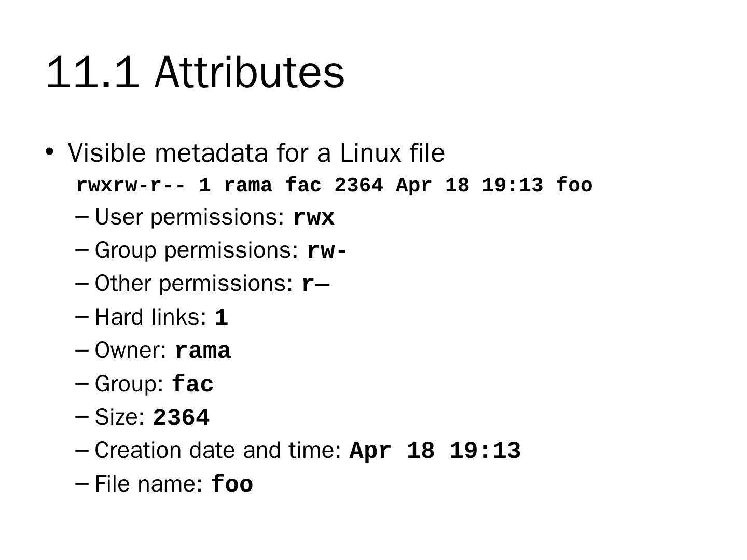The image size is (747, 560).
Task: Click the bold "rama" value after Owner
Action: pyautogui.click(x=203, y=352)
